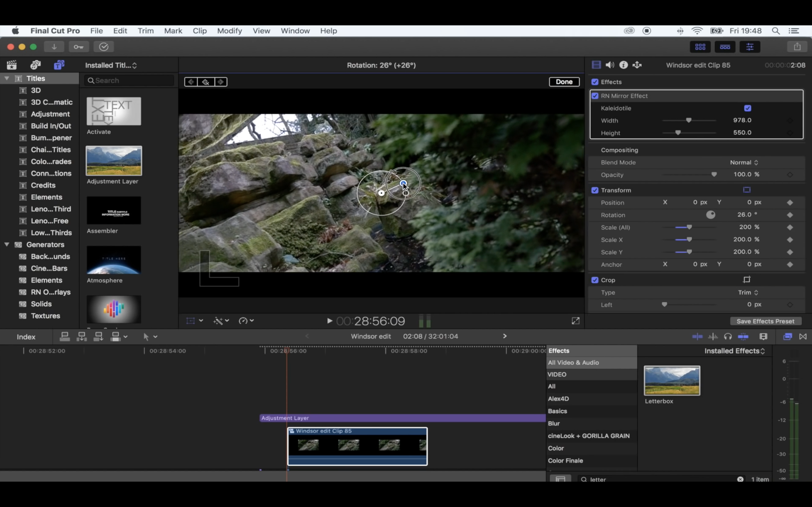The image size is (812, 507).
Task: Open the crop Type Trim dropdown
Action: point(748,292)
